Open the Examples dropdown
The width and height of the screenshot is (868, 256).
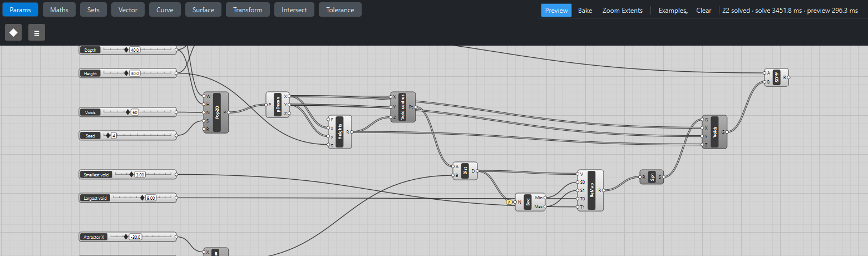click(672, 10)
